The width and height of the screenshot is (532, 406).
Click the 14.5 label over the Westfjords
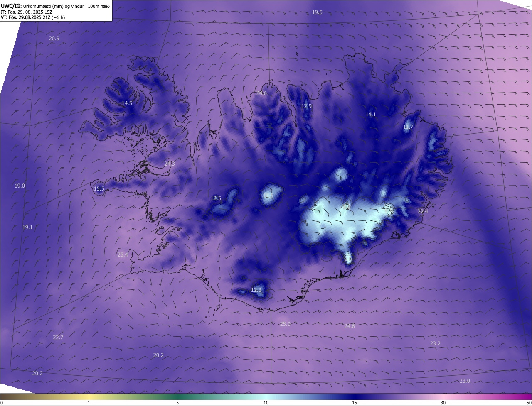tap(127, 103)
